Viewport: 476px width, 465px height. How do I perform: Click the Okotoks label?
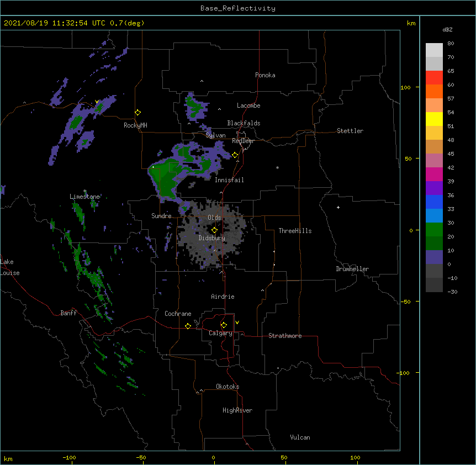[228, 387]
